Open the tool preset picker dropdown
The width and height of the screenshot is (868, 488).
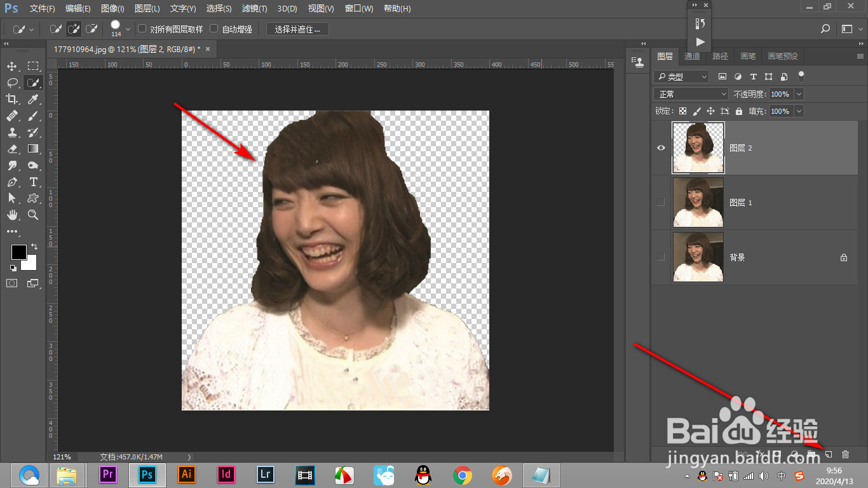click(x=25, y=29)
